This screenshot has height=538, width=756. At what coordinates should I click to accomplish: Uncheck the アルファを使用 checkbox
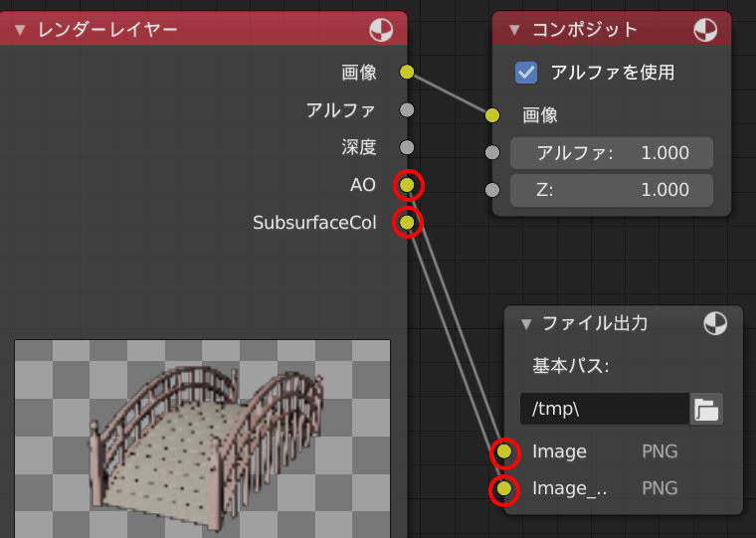526,73
